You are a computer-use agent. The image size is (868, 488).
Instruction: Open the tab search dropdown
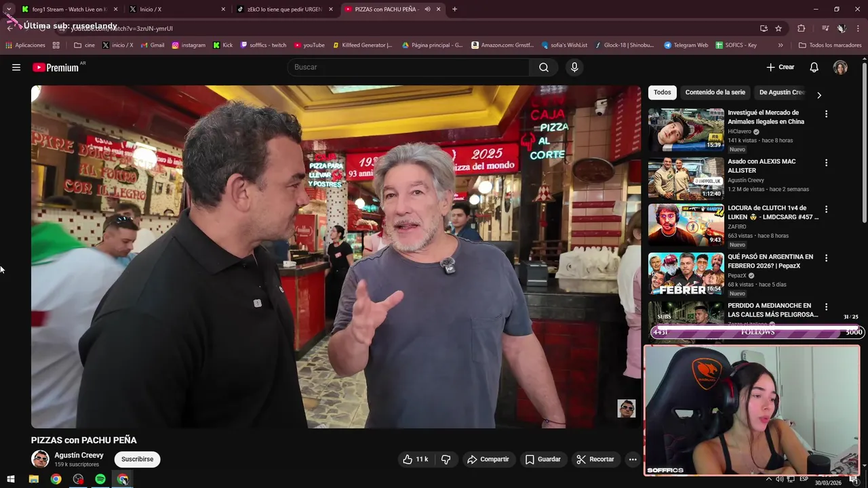point(8,9)
